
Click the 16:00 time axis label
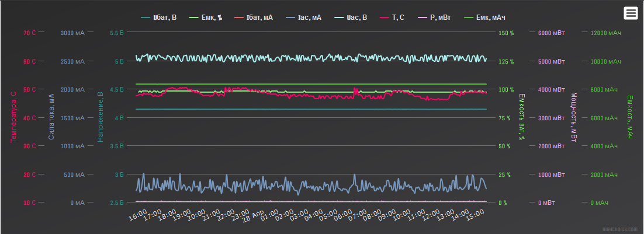coord(138,216)
